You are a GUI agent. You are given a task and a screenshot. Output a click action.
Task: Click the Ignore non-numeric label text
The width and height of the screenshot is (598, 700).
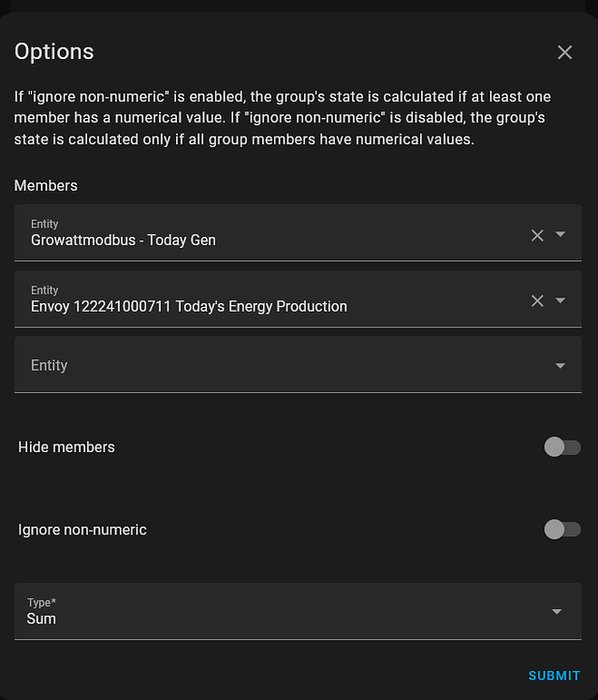tap(82, 530)
